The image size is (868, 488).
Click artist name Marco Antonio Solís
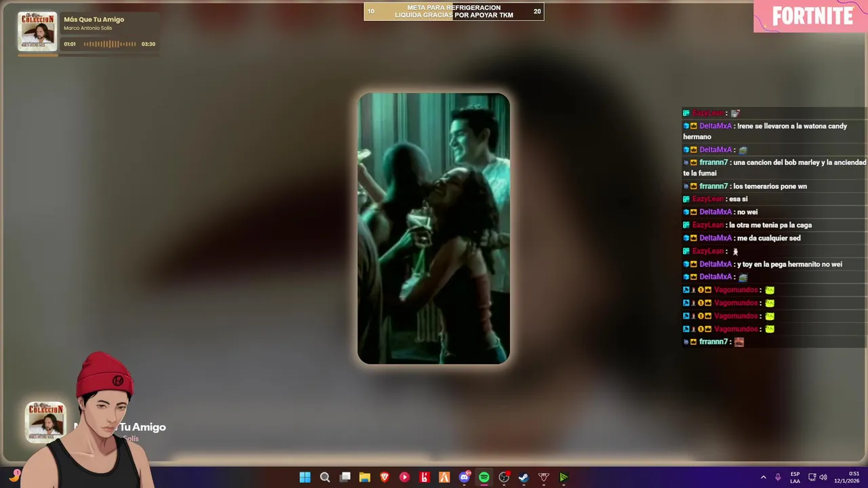[87, 28]
